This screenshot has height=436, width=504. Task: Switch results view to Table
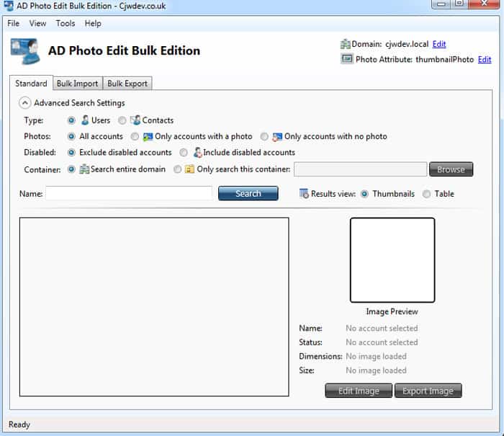coord(426,194)
